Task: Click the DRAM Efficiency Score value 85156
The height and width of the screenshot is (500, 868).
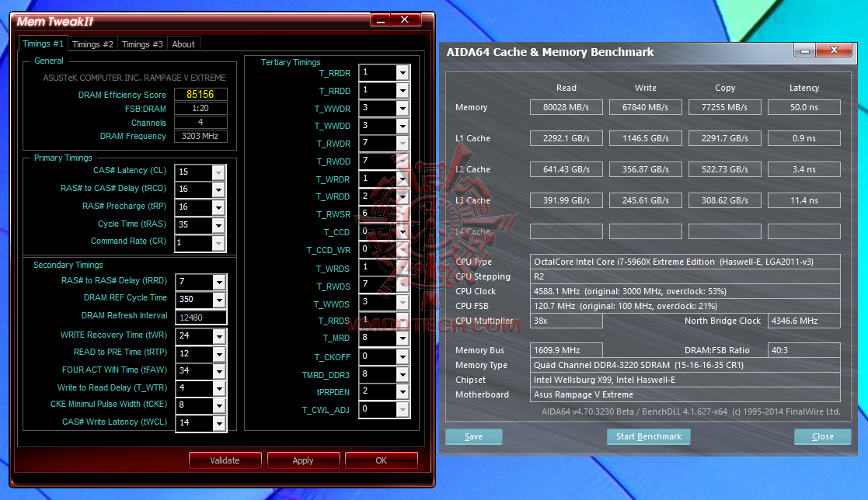Action: point(200,95)
